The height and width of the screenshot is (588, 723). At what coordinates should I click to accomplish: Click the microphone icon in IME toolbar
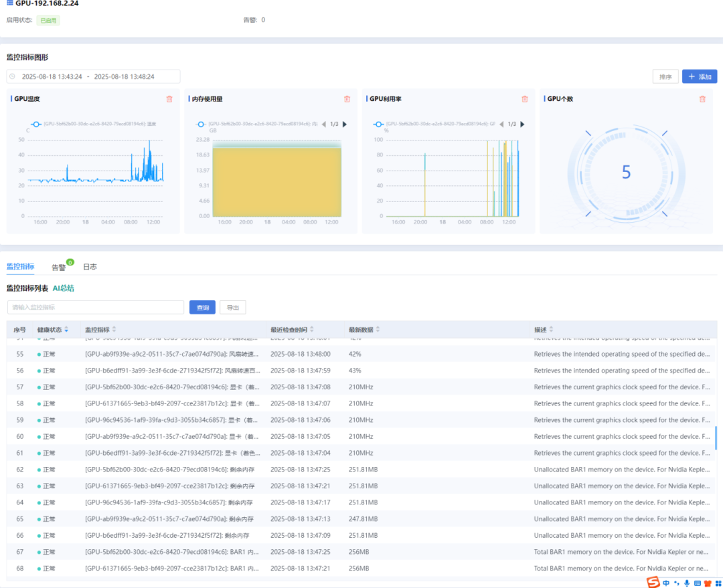(x=687, y=583)
